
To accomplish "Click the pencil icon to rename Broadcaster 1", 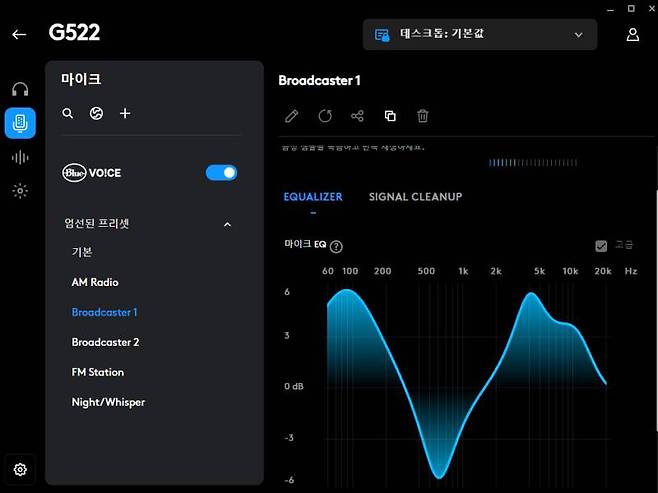I will (292, 116).
